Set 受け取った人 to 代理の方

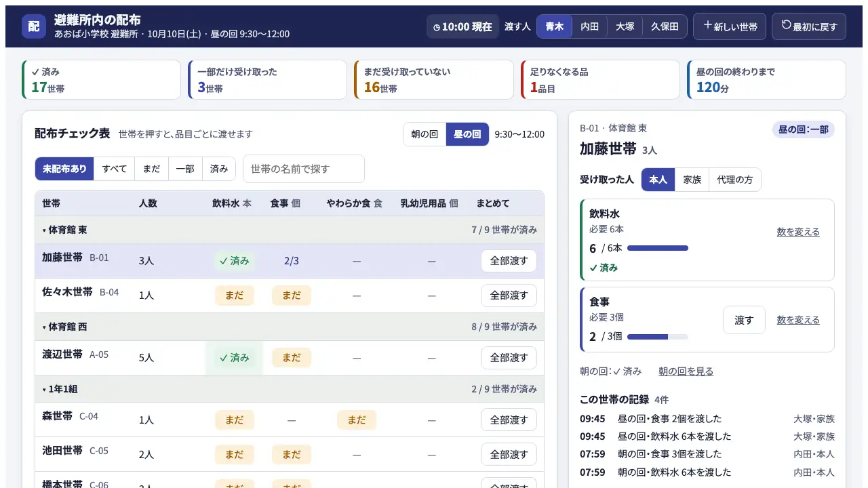(x=735, y=180)
